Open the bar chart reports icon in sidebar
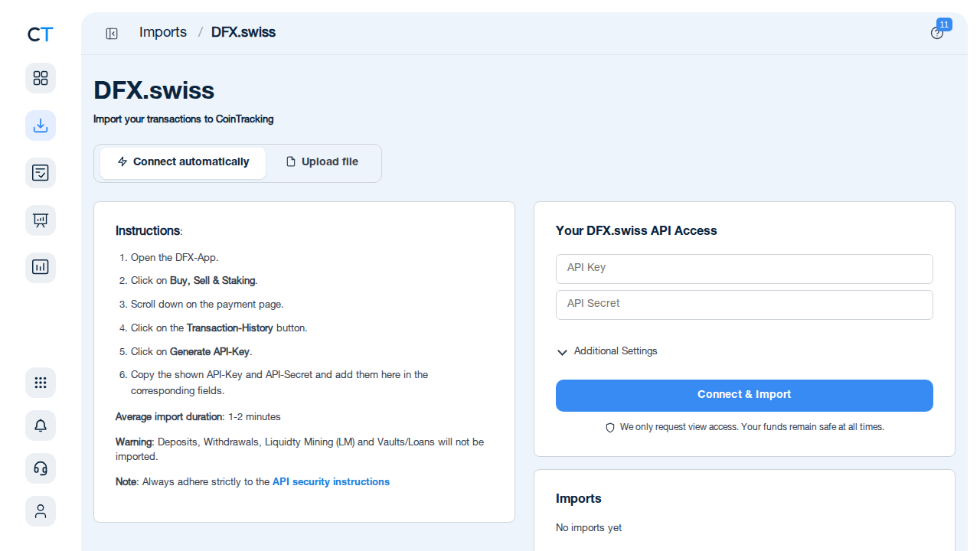This screenshot has width=980, height=551. (41, 268)
